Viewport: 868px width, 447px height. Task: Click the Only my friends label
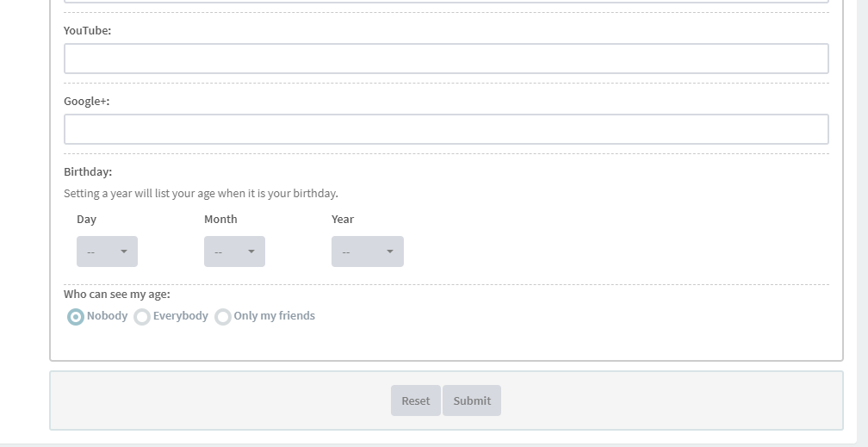[274, 316]
